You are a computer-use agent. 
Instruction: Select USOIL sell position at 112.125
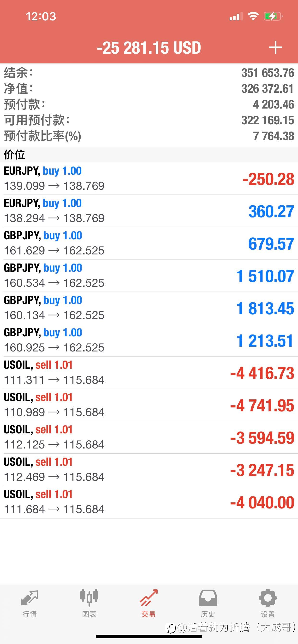click(x=149, y=437)
